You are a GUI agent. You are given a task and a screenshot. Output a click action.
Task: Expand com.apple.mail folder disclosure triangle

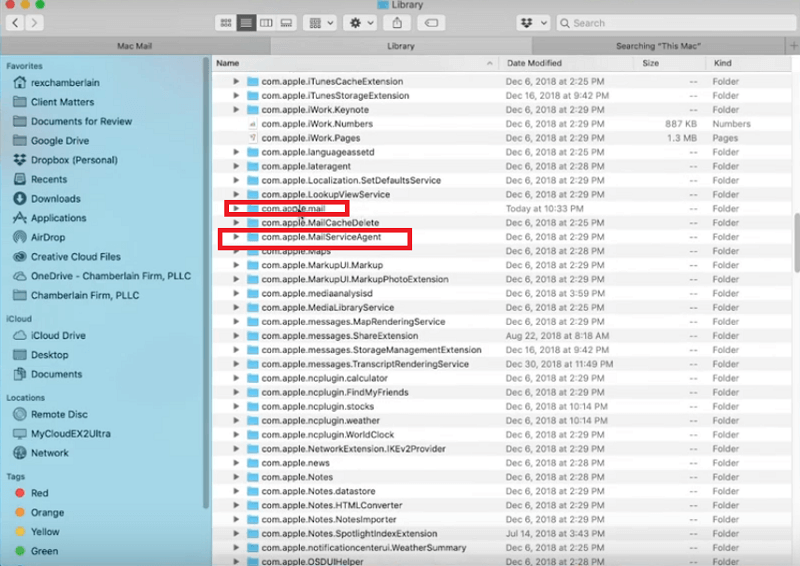point(236,208)
